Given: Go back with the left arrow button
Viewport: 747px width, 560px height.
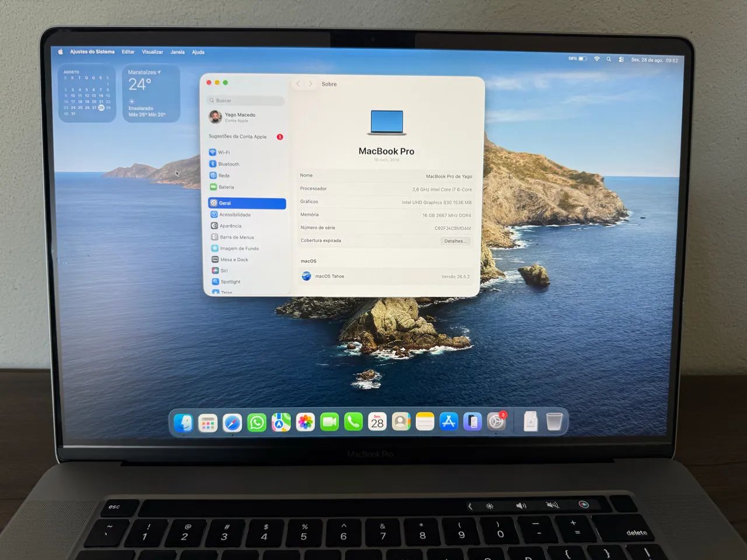Looking at the screenshot, I should coord(298,84).
